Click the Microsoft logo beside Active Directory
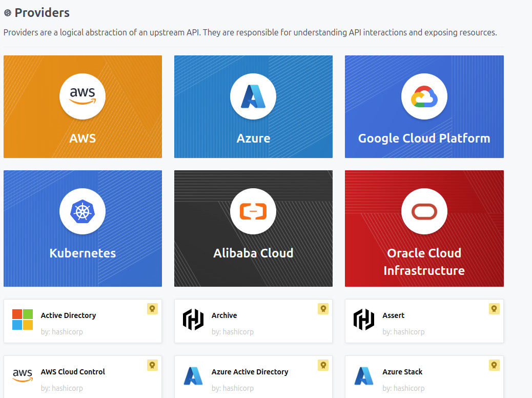The image size is (532, 398). click(x=23, y=320)
